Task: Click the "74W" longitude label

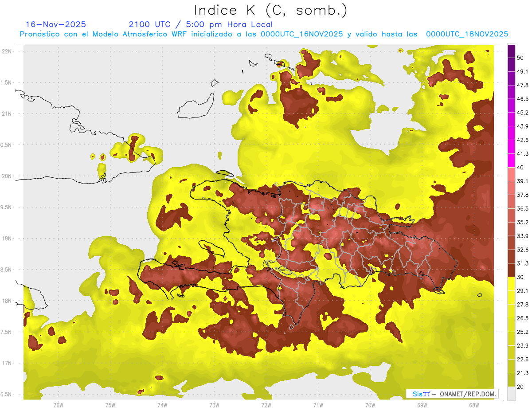Action: pos(162,405)
